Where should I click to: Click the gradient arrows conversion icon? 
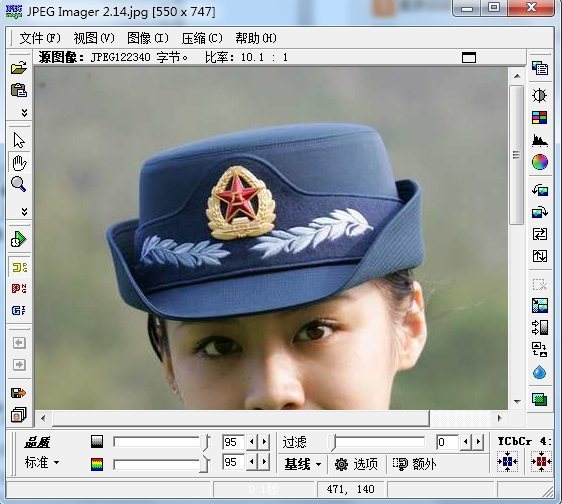540,327
